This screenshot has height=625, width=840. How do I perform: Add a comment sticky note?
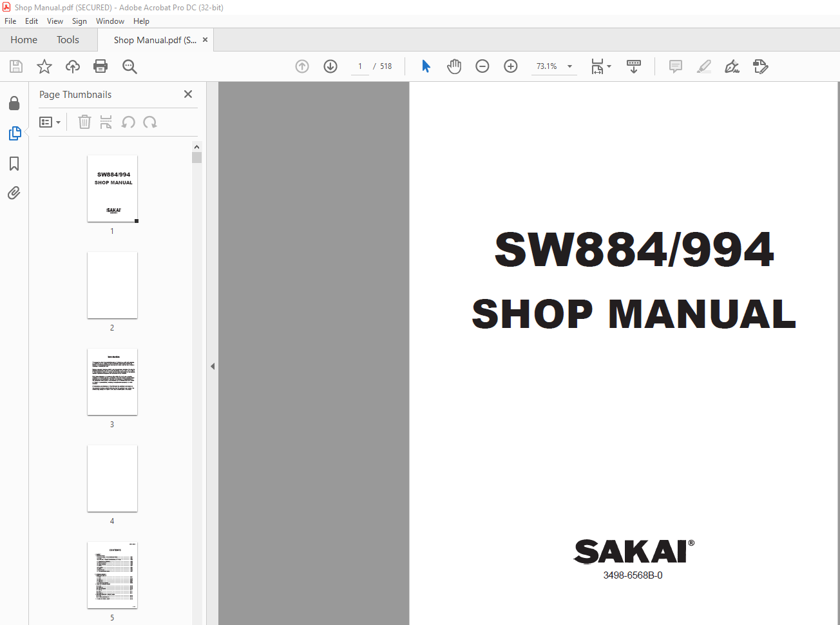click(676, 66)
